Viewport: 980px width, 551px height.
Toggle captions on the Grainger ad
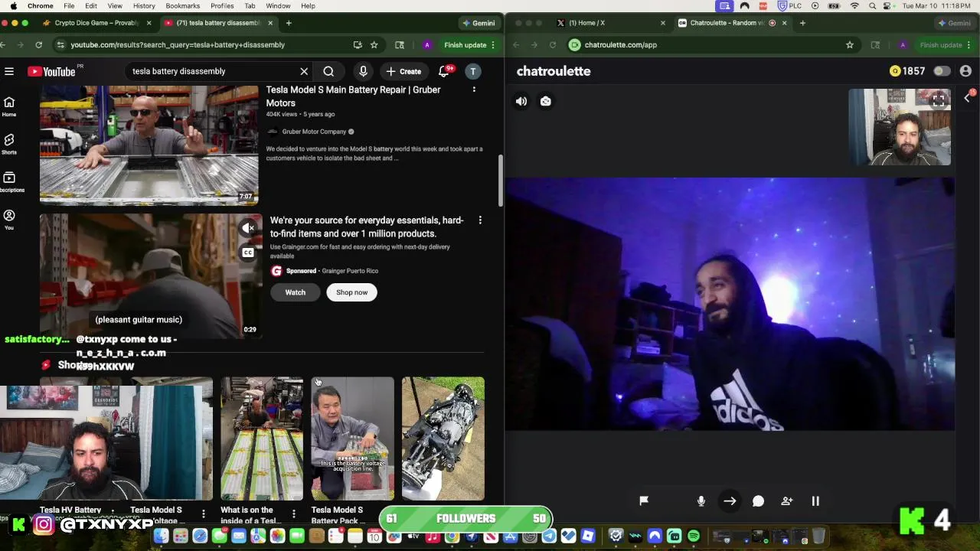point(248,253)
